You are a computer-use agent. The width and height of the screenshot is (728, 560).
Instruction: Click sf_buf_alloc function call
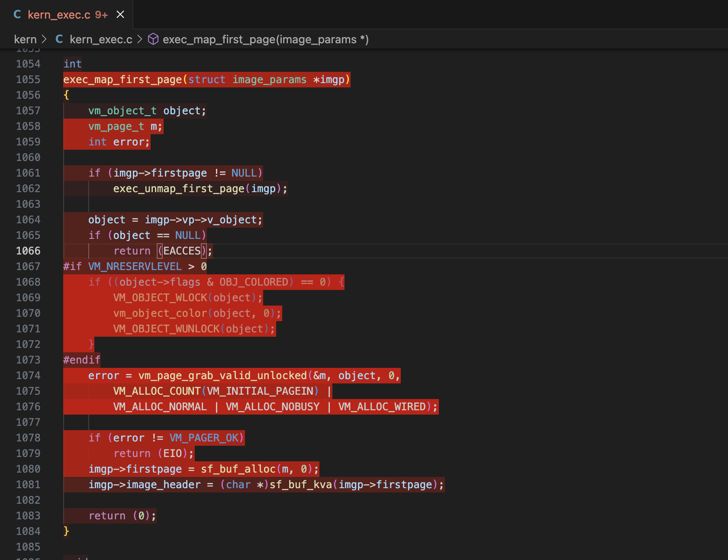pyautogui.click(x=238, y=469)
